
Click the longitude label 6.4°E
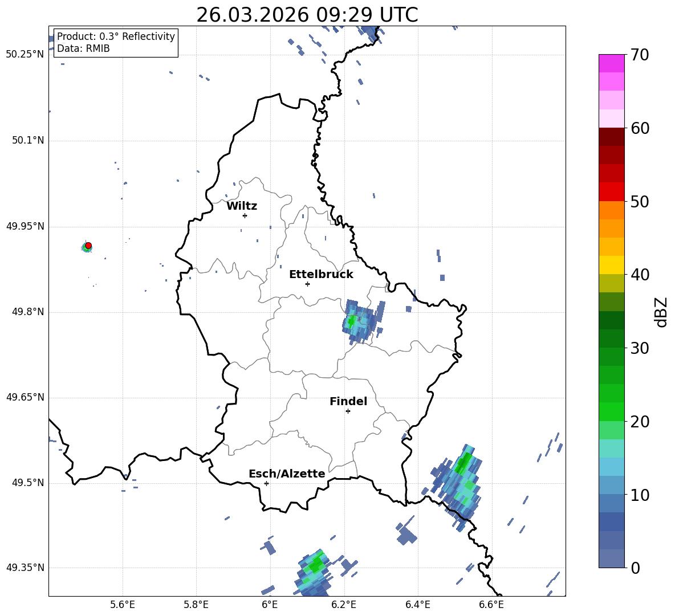click(x=417, y=605)
